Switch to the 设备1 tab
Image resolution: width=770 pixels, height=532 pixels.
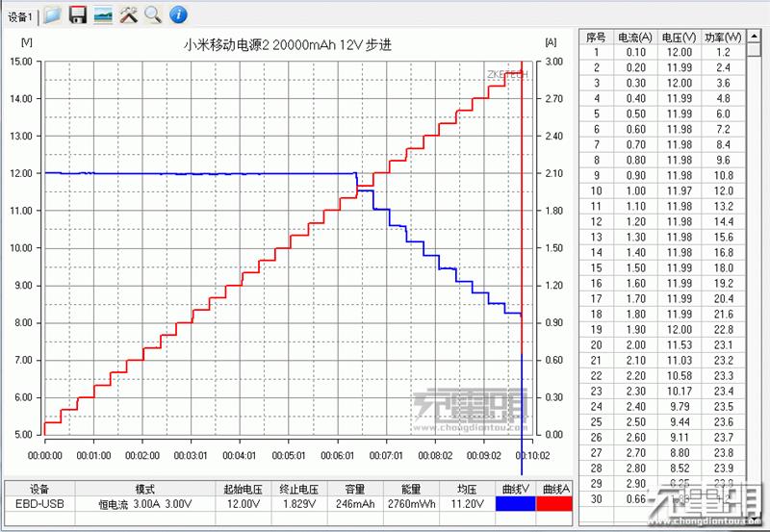click(x=20, y=17)
